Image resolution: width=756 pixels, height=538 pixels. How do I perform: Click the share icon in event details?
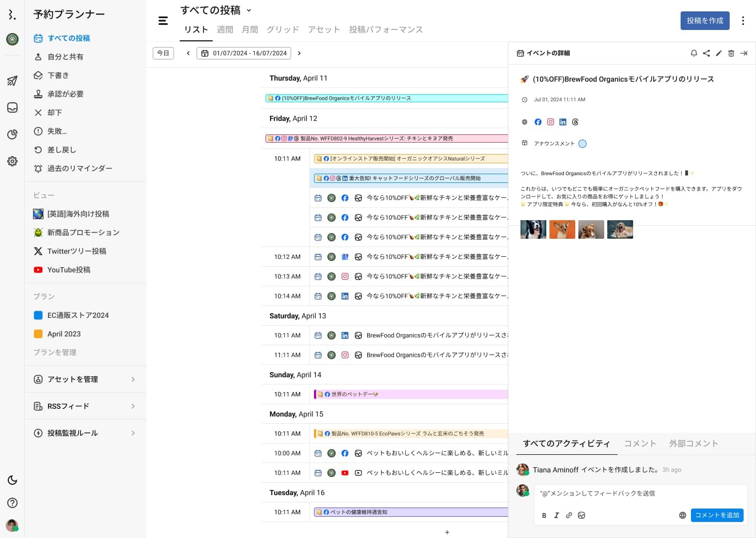[706, 53]
